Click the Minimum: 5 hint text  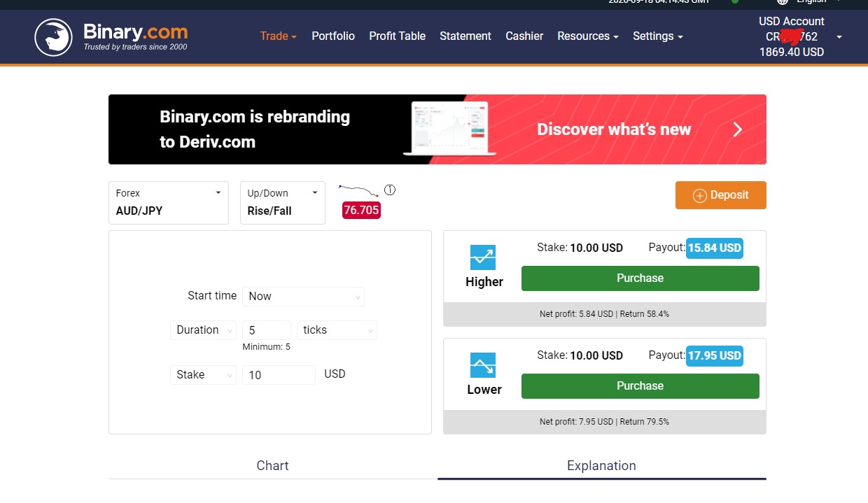(x=266, y=347)
